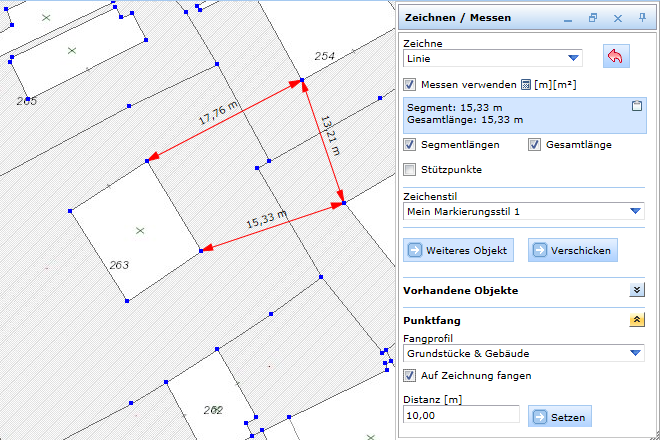Click the red undo arrow button

pos(615,57)
